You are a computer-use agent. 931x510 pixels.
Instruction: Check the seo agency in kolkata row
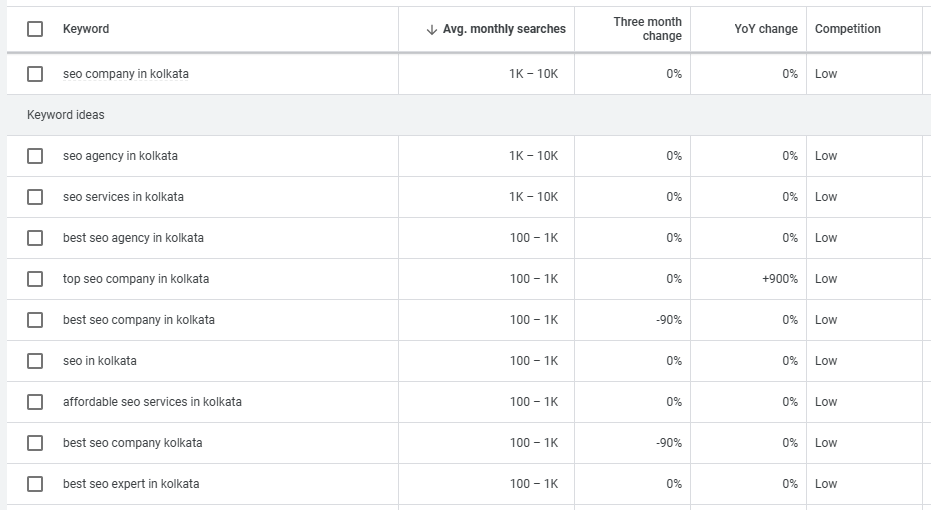35,156
